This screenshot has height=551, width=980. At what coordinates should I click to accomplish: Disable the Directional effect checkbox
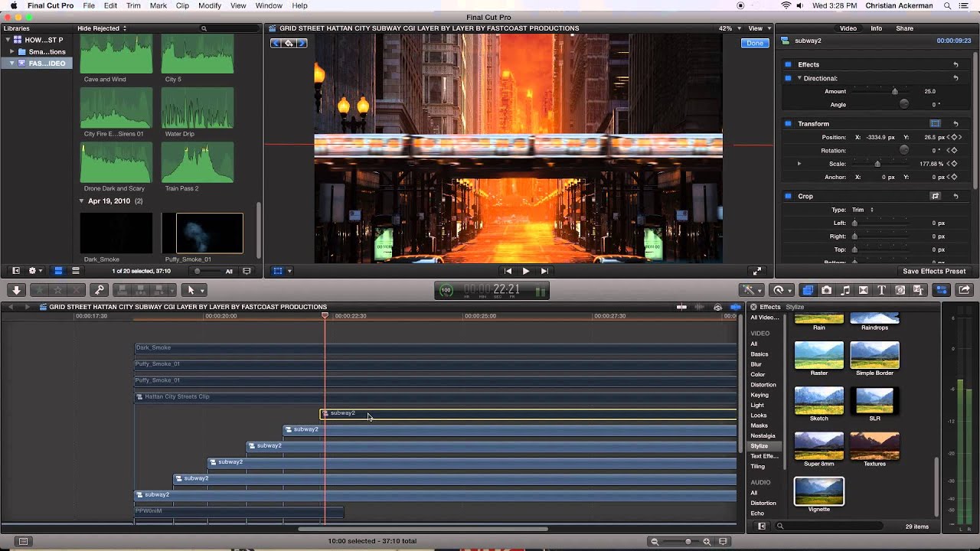pos(788,78)
